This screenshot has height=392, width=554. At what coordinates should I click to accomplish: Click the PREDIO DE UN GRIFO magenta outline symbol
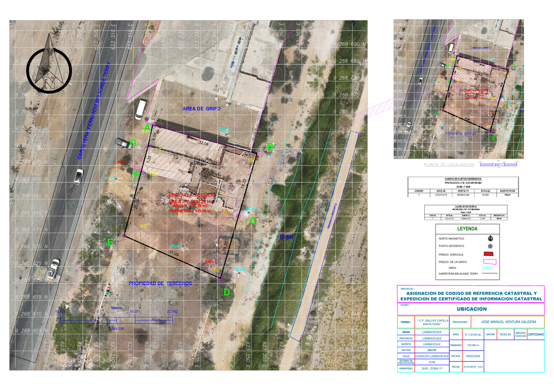(x=490, y=261)
